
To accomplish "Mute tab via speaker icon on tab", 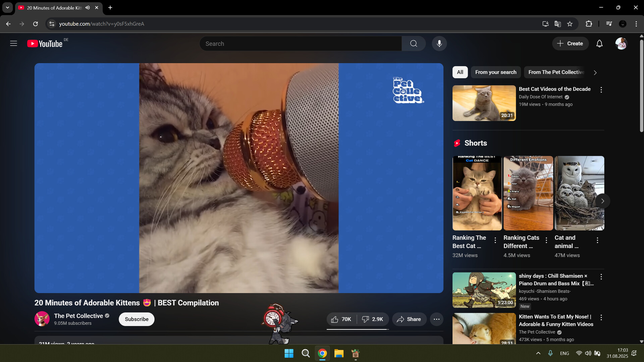I will (88, 8).
